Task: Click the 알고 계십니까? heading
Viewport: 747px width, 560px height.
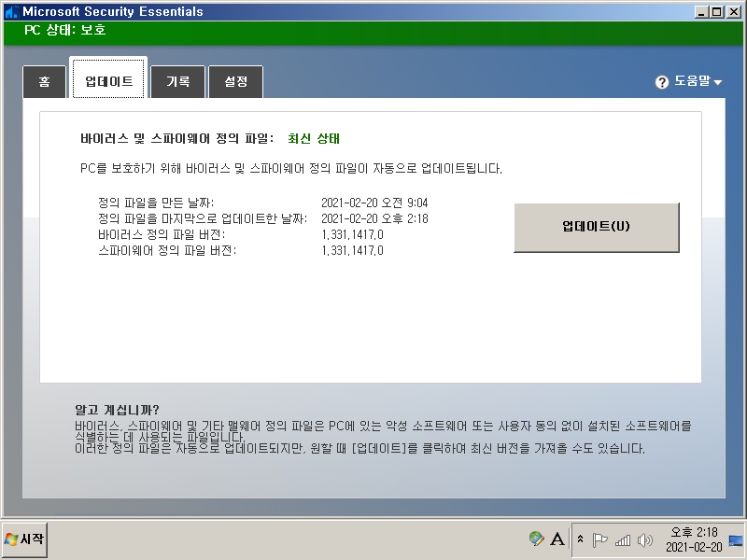Action: [117, 410]
